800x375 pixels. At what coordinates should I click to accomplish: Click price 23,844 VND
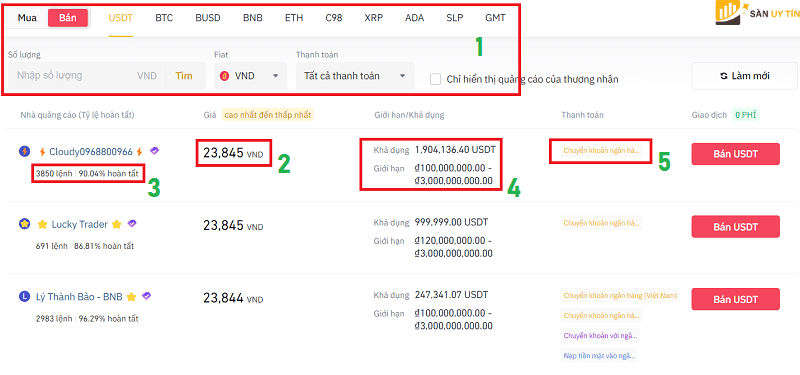(x=233, y=298)
